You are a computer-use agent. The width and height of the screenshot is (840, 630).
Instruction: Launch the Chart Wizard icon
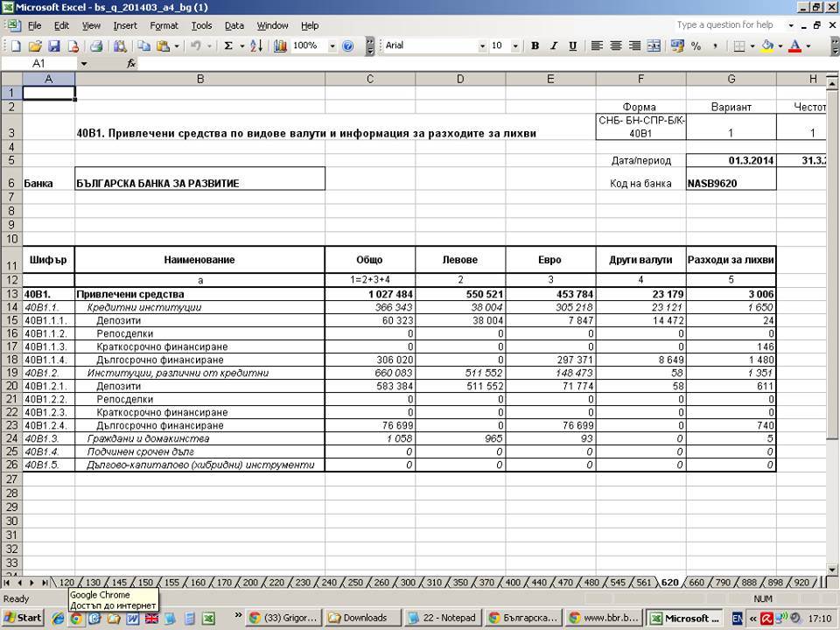pyautogui.click(x=281, y=45)
